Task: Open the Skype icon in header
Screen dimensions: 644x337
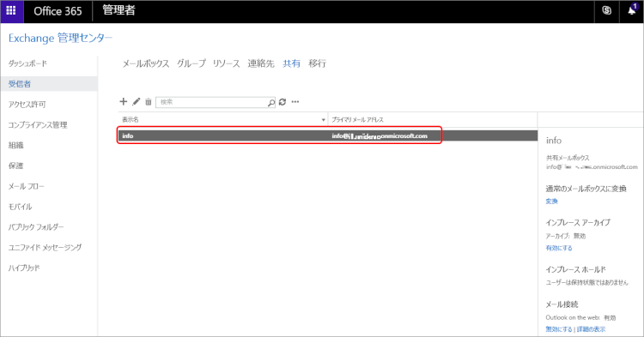Action: click(606, 11)
